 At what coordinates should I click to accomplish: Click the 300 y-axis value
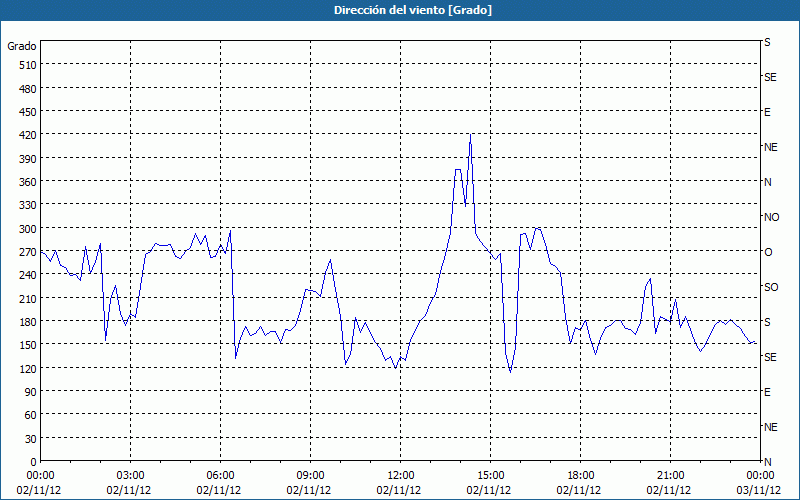(x=28, y=229)
